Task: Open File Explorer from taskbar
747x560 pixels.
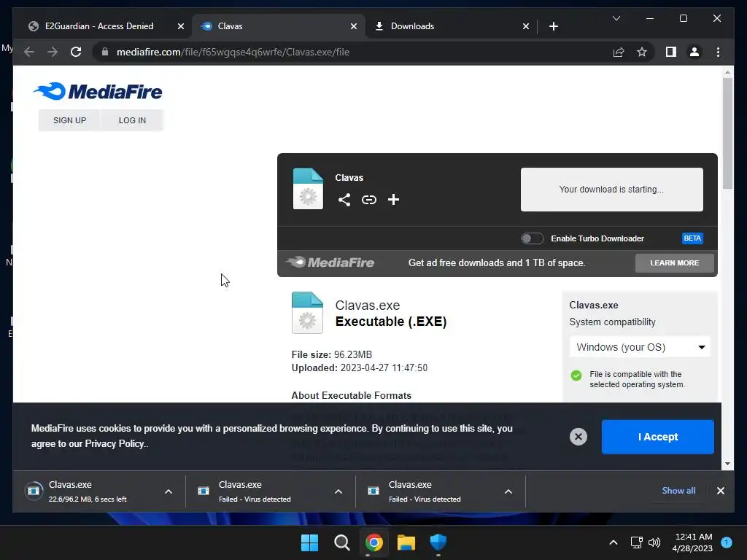Action: (x=406, y=542)
